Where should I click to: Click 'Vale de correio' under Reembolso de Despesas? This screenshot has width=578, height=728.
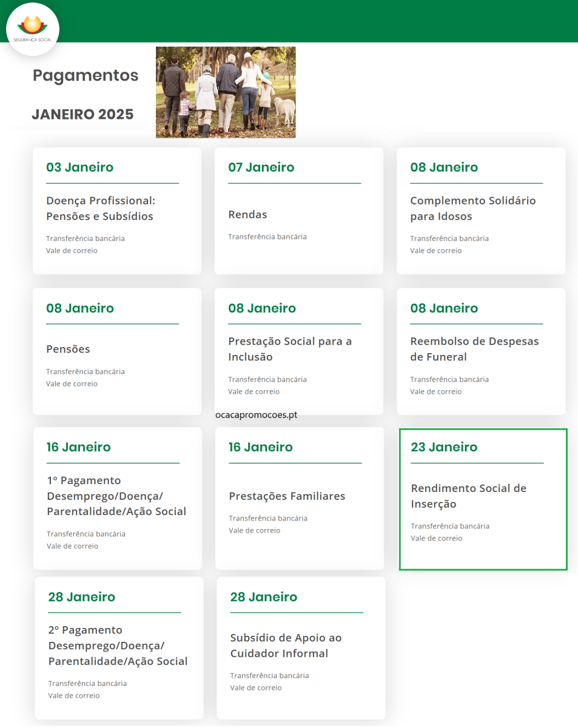pyautogui.click(x=435, y=391)
